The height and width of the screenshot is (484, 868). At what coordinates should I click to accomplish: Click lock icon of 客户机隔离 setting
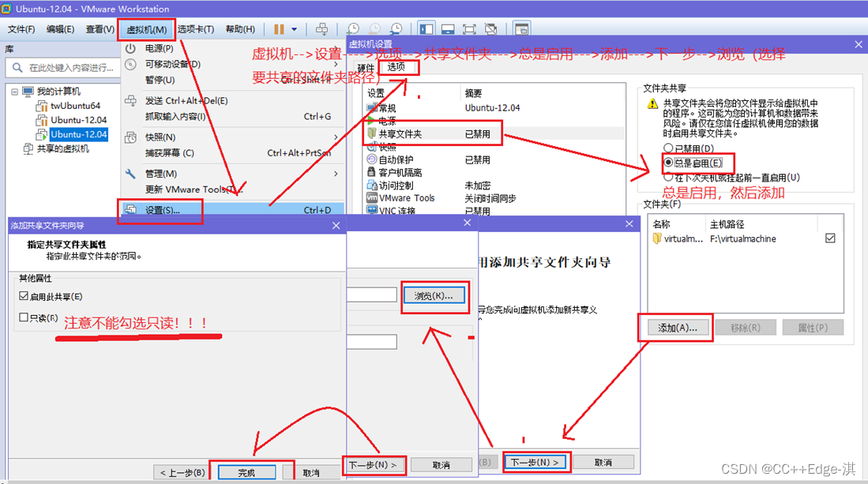(372, 172)
